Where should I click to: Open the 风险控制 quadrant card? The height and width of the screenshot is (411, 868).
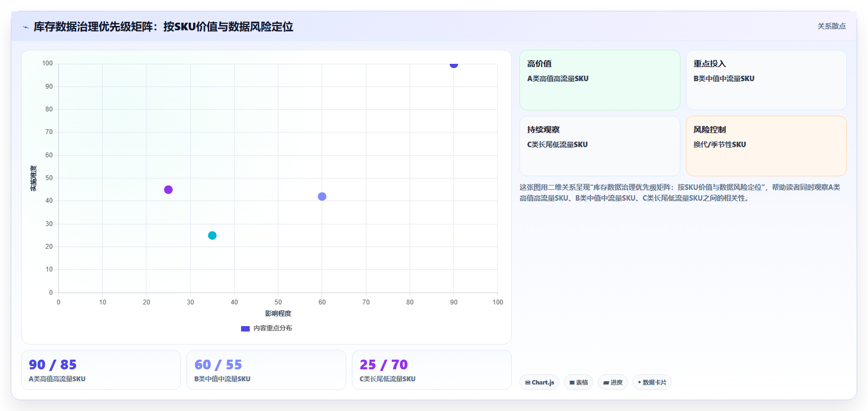click(x=766, y=146)
